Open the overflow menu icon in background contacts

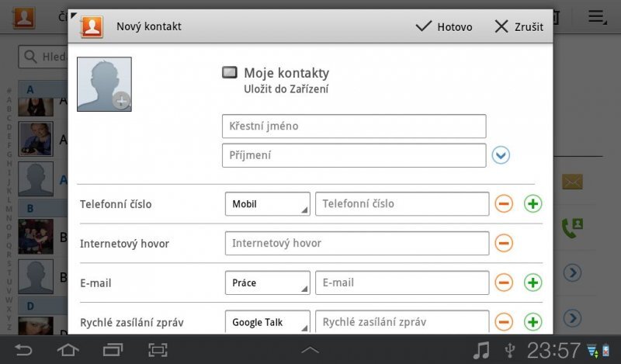click(x=597, y=17)
